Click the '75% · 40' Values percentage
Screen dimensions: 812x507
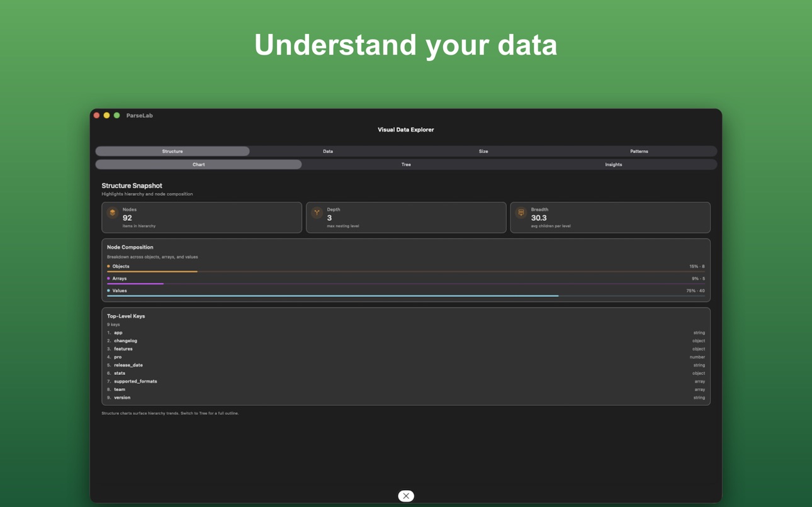[696, 291]
